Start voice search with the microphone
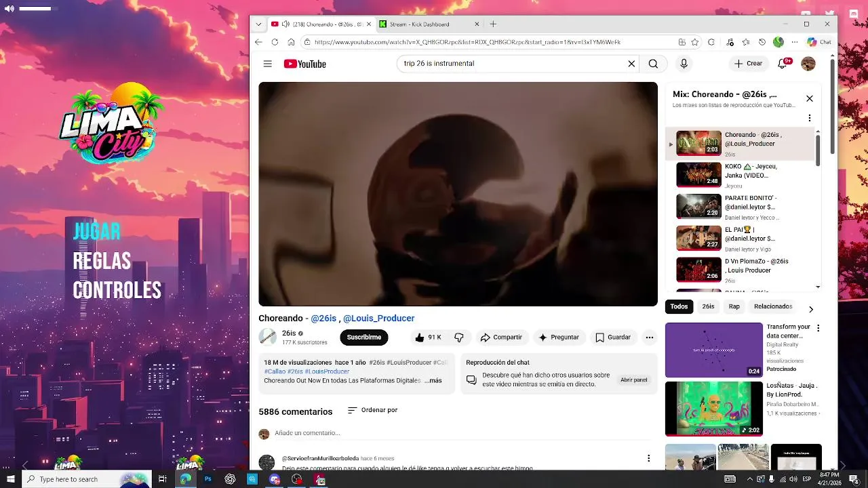The image size is (868, 488). coord(684,64)
